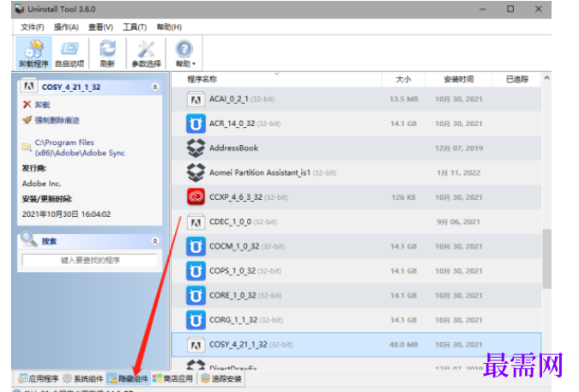This screenshot has width=579, height=392.
Task: Click the ACAI_0_2_1 program name
Action: coord(228,99)
